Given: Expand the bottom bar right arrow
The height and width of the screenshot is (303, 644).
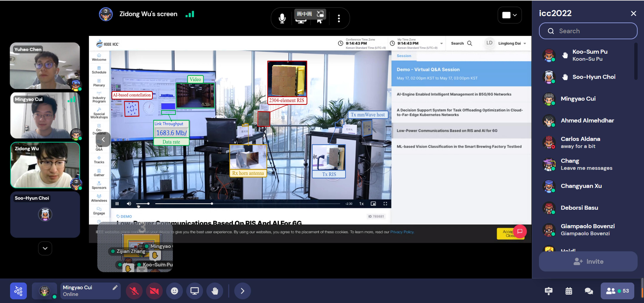Looking at the screenshot, I should (242, 291).
